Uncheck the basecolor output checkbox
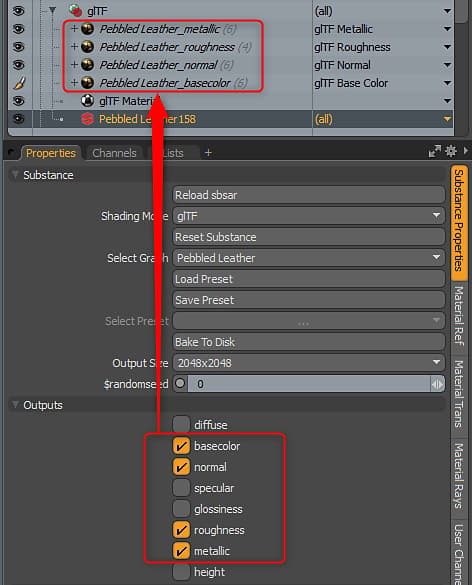472x585 pixels. coord(181,446)
